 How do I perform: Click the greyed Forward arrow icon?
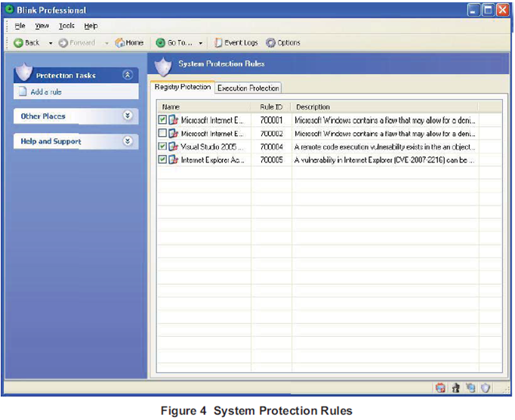(63, 43)
